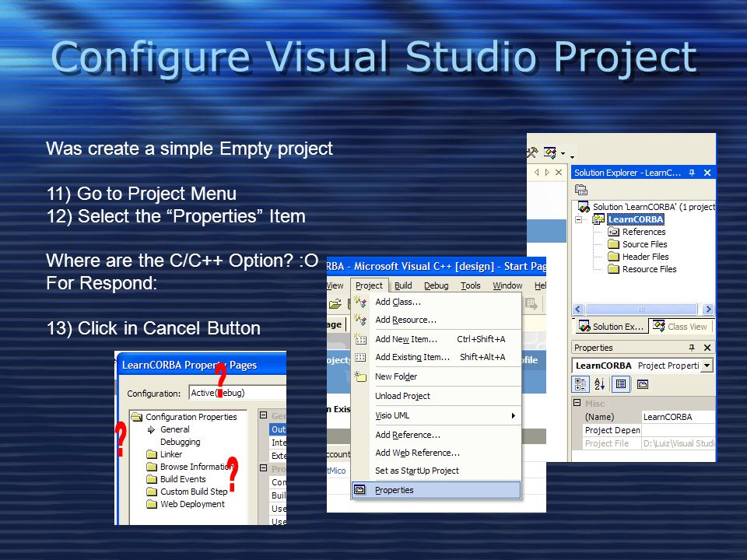
Task: Switch to the Class View tab
Action: click(680, 327)
